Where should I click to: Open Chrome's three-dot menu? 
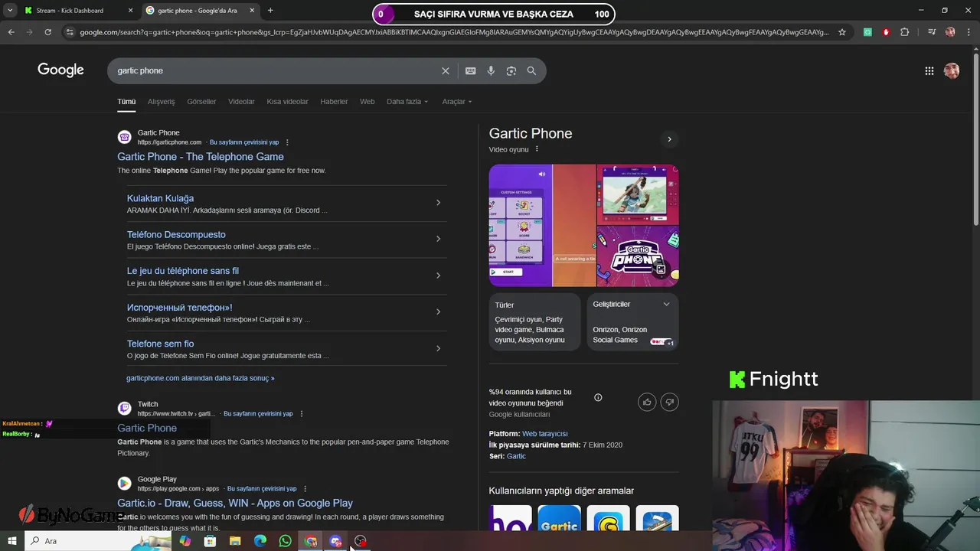[969, 32]
